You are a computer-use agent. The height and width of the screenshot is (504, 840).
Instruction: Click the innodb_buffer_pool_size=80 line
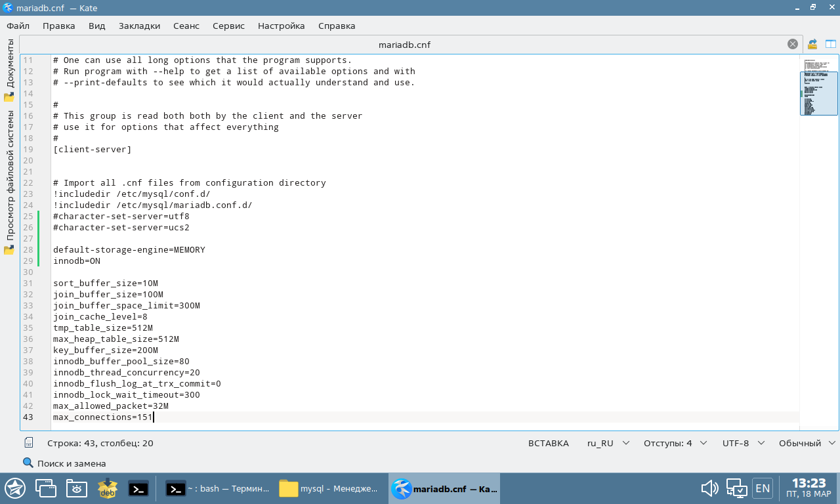[x=121, y=362]
